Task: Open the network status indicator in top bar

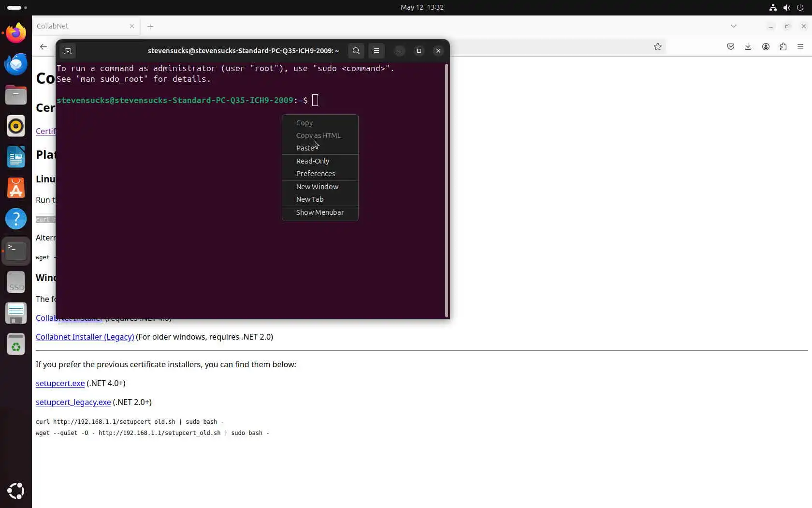Action: (773, 7)
